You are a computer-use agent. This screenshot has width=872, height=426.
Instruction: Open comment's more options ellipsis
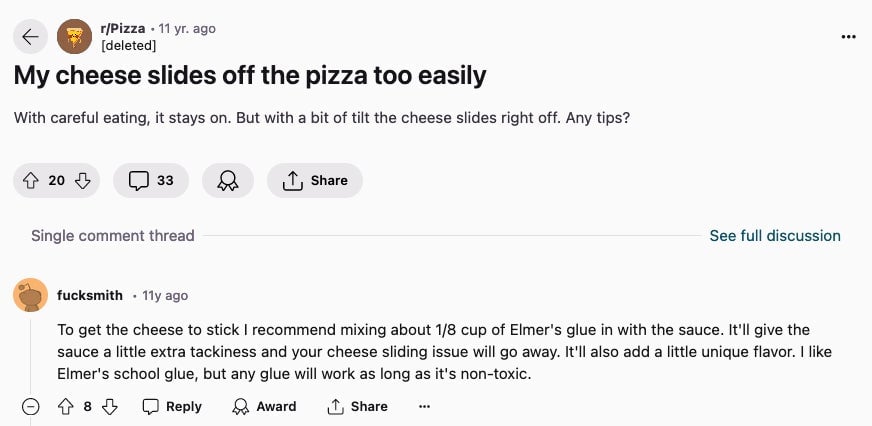tap(424, 407)
